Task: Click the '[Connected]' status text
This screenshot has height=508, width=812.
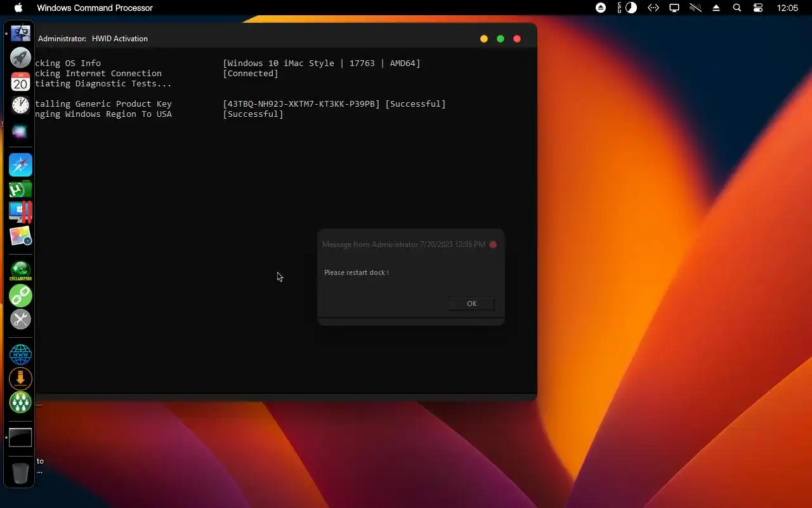Action: [251, 73]
